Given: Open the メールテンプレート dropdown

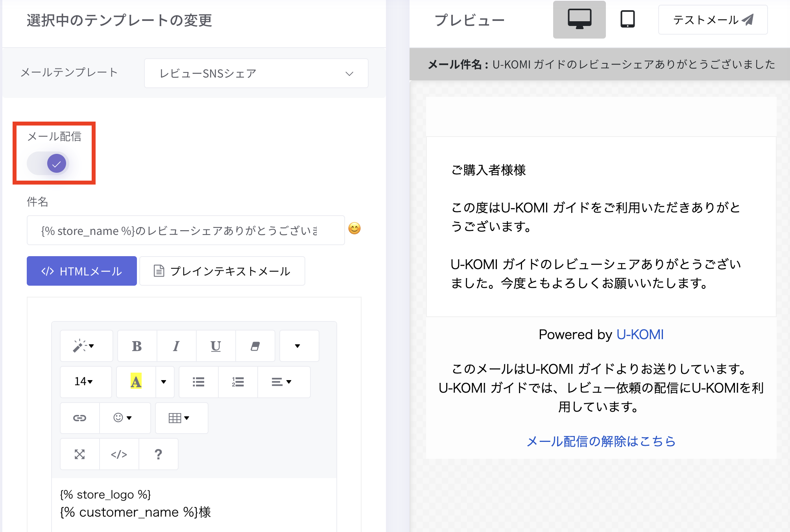Looking at the screenshot, I should tap(256, 73).
